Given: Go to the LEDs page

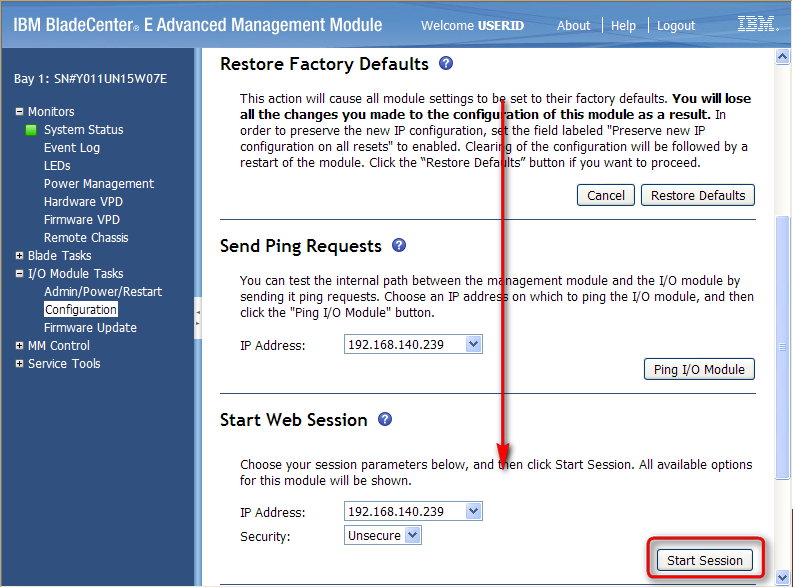Looking at the screenshot, I should pos(57,166).
